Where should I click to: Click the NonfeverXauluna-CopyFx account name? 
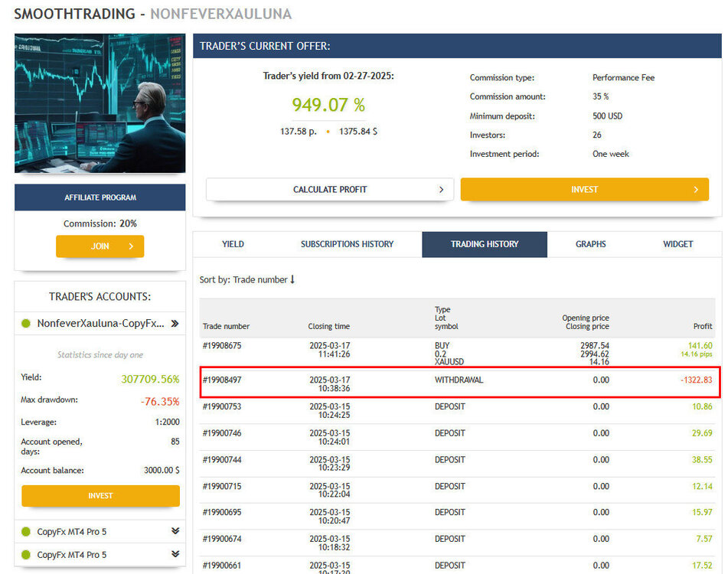(100, 324)
